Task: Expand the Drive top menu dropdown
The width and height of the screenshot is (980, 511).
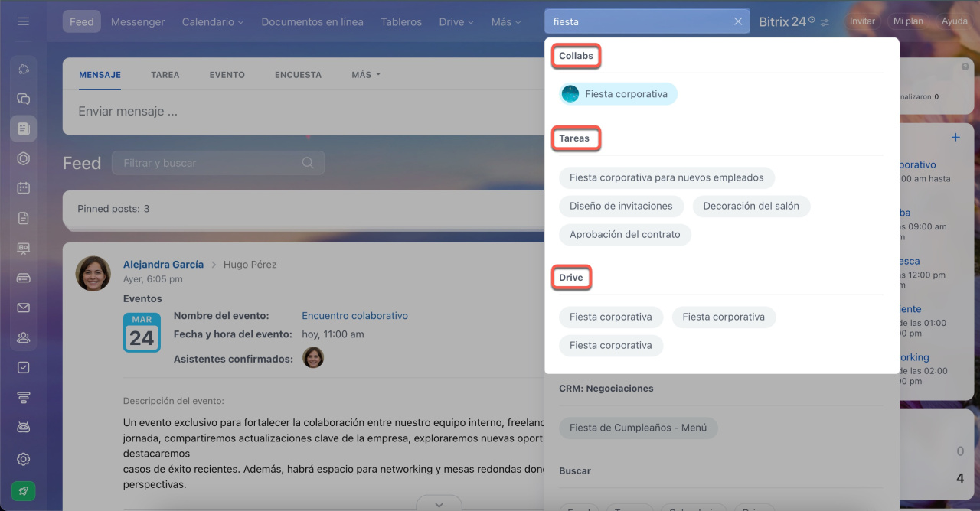Action: [457, 21]
